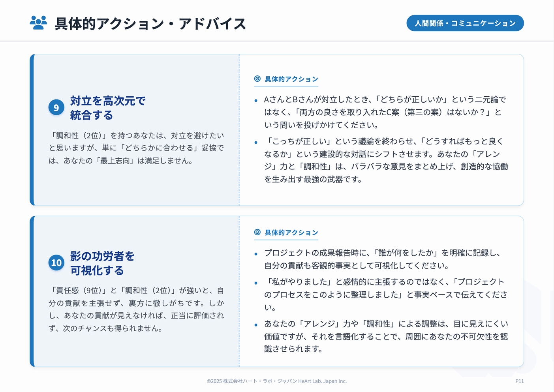Click the circled number 10 badge
554x392 pixels.
coord(56,263)
